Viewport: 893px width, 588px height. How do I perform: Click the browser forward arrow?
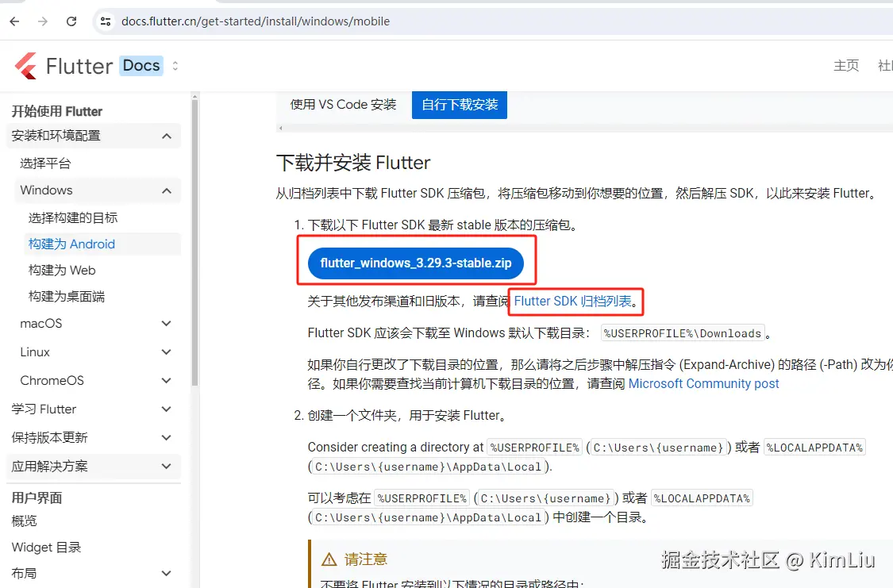[x=43, y=21]
